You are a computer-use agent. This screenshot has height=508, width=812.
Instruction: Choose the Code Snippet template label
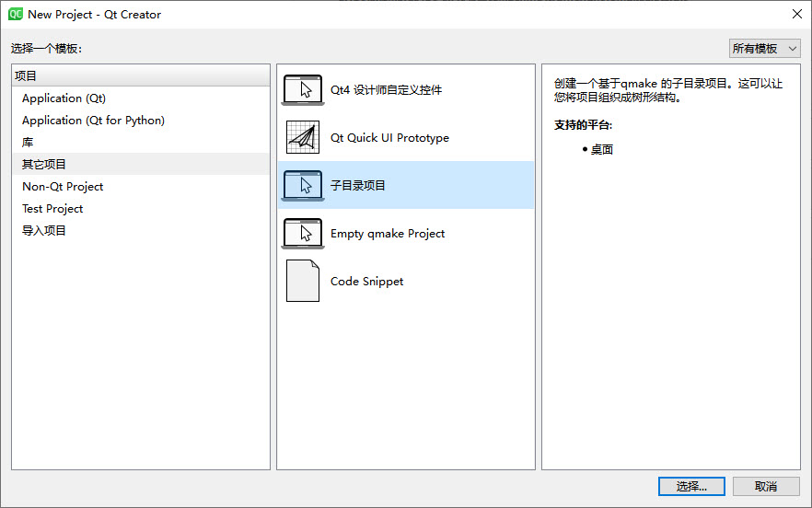(366, 282)
